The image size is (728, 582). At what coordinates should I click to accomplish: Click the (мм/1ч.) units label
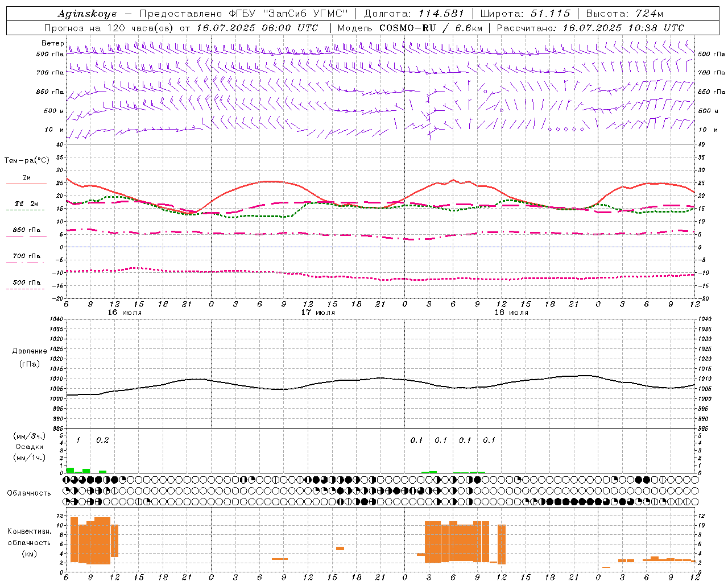click(29, 458)
